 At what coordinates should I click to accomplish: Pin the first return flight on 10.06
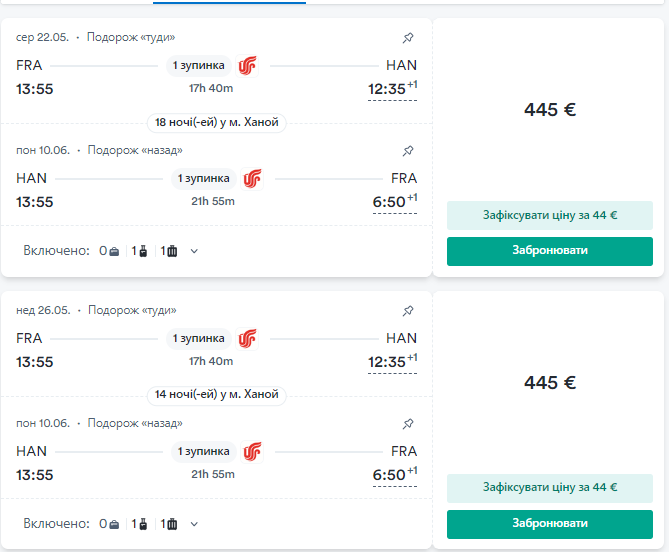click(x=408, y=151)
